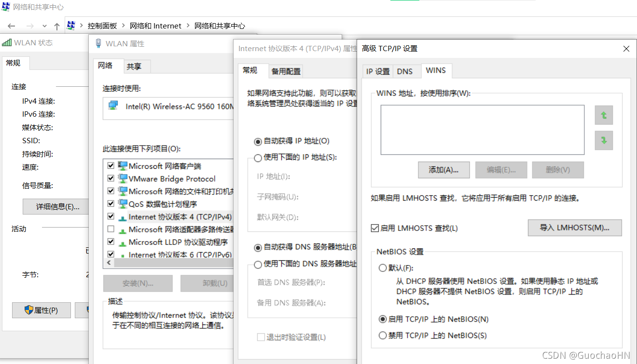
Task: Click Microsoft 网络客户端 item icon
Action: coord(123,166)
